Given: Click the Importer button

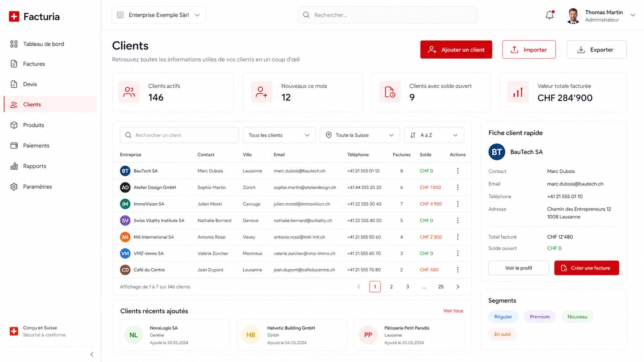Looking at the screenshot, I should click(x=529, y=49).
